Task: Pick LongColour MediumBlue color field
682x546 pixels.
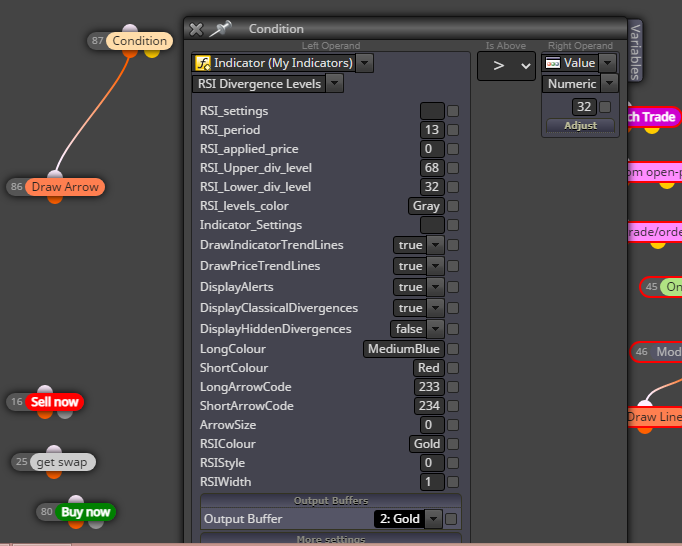Action: pyautogui.click(x=404, y=349)
